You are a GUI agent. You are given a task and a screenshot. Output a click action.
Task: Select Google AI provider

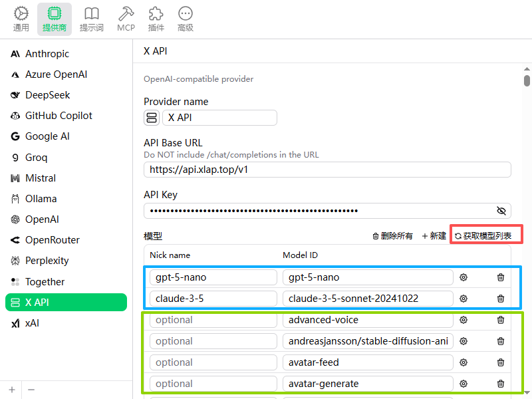click(x=66, y=136)
